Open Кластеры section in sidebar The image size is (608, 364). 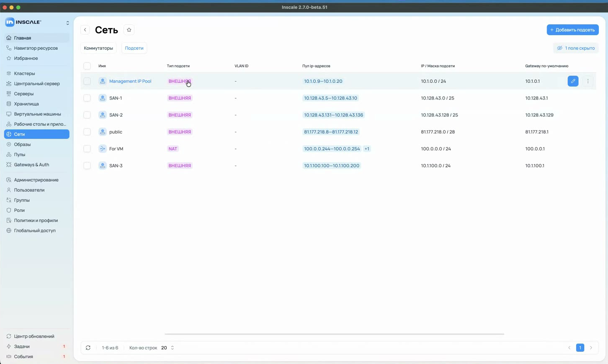tap(36, 73)
